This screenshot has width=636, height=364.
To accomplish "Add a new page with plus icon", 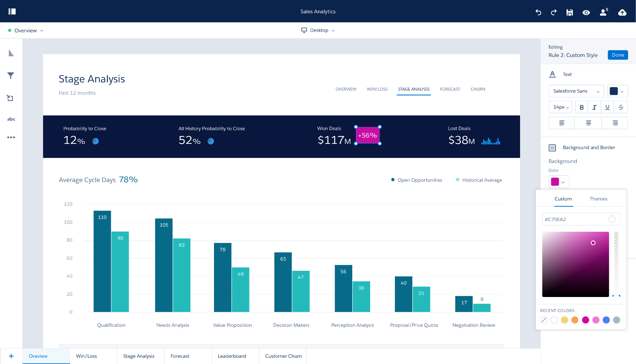I will point(11,356).
